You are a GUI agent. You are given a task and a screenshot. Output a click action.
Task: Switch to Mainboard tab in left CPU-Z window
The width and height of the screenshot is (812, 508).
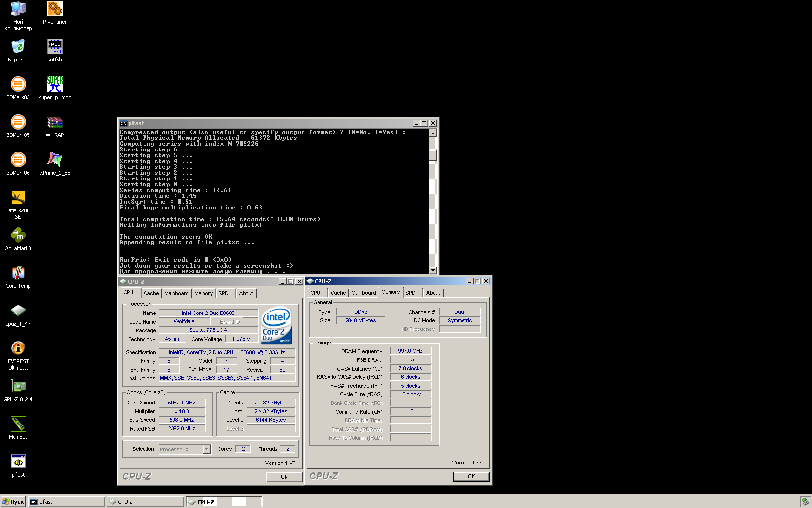(176, 293)
